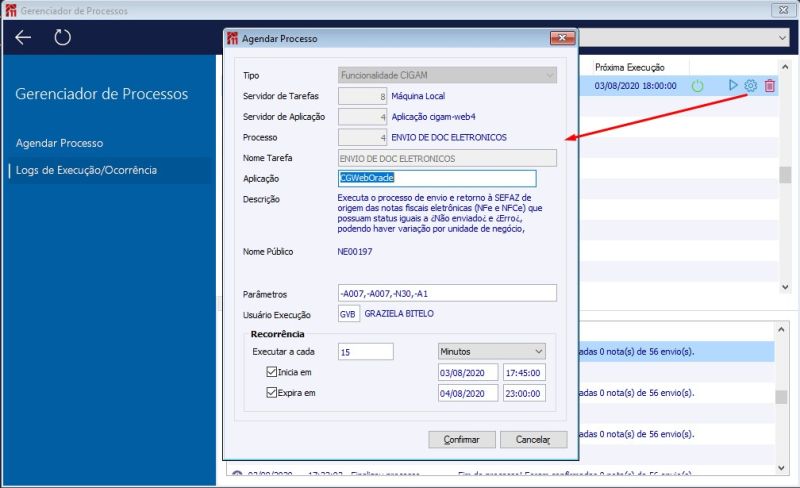Click the Máquina Local text

click(418, 96)
